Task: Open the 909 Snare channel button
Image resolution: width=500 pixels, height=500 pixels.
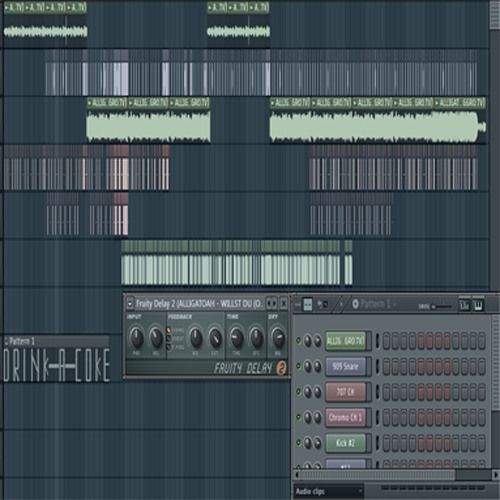Action: coord(346,366)
